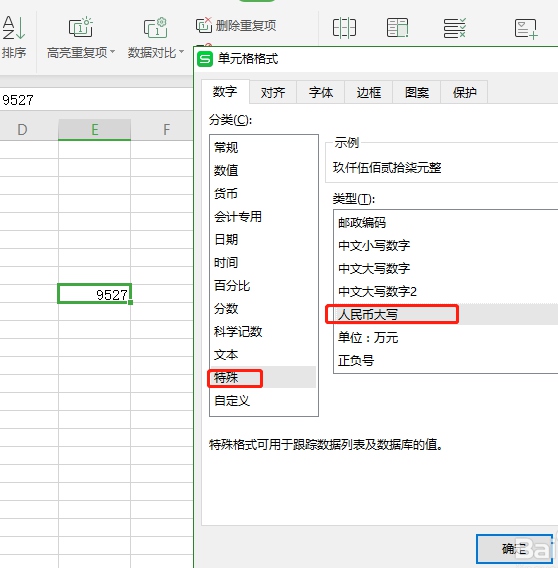The width and height of the screenshot is (558, 568).
Task: Expand the 高亮重复项 dropdown arrow
Action: pyautogui.click(x=112, y=52)
